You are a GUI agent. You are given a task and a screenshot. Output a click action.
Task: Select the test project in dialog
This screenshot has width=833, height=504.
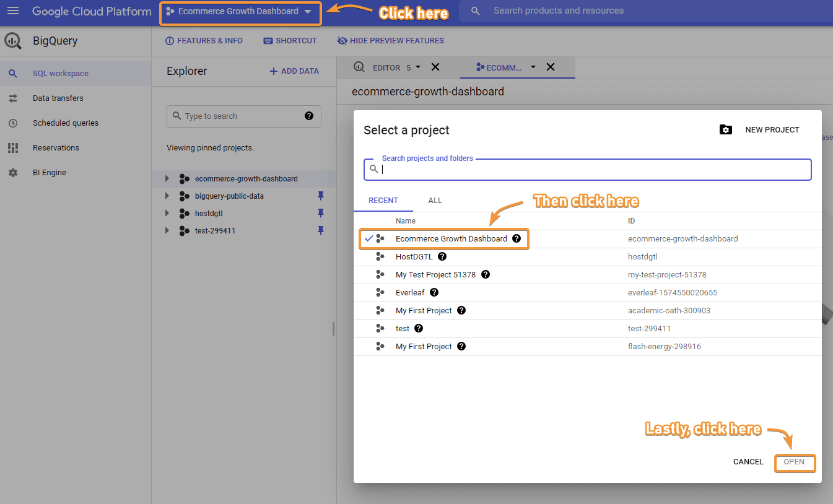coord(588,329)
